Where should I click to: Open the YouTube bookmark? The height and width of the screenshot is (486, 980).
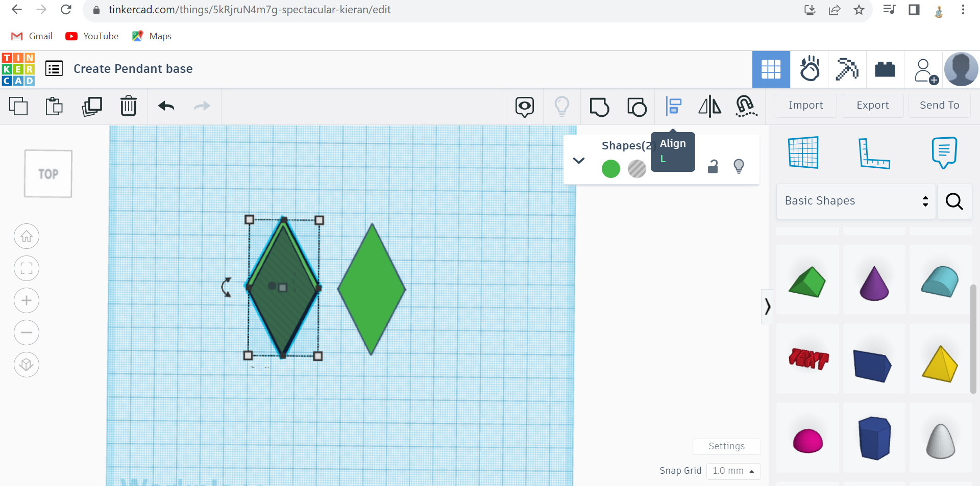92,36
